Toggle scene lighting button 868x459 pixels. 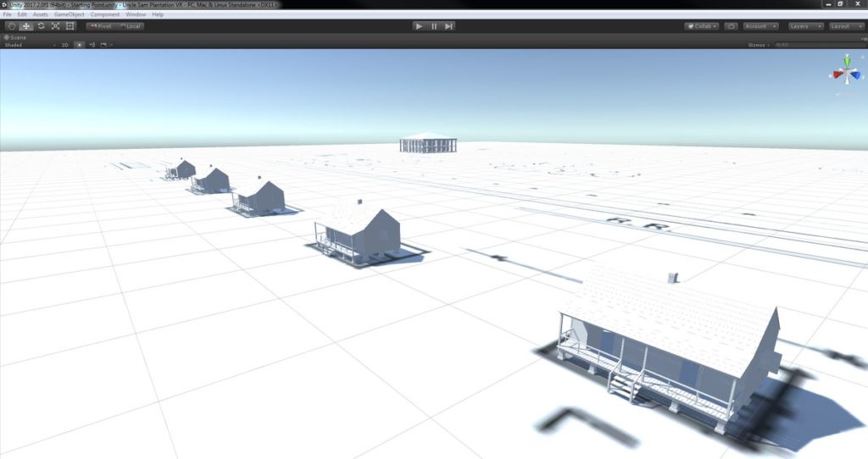point(80,45)
